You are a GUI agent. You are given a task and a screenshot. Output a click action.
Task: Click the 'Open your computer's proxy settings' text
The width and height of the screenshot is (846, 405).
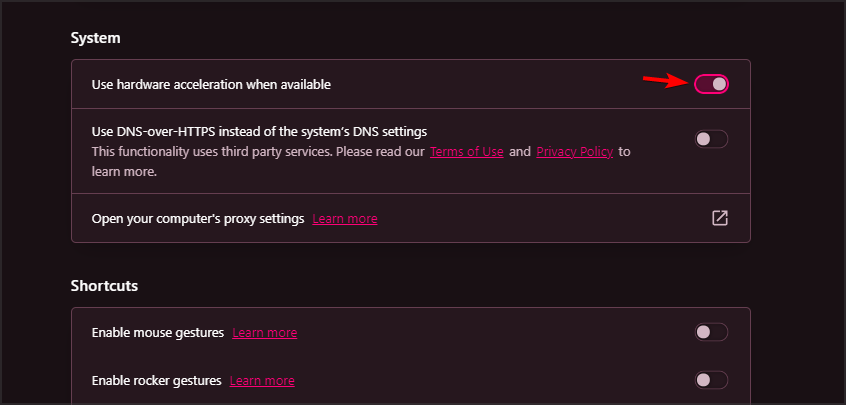[197, 218]
